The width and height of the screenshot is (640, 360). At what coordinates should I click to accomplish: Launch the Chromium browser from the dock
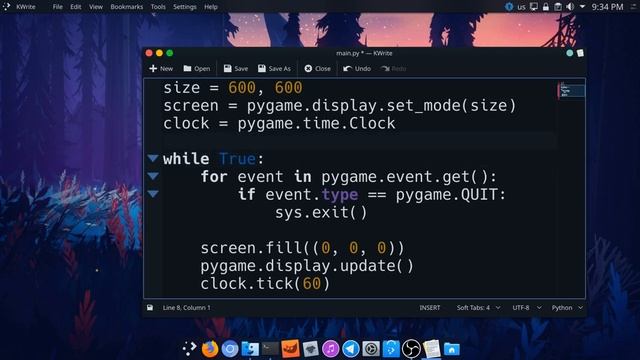coord(230,349)
